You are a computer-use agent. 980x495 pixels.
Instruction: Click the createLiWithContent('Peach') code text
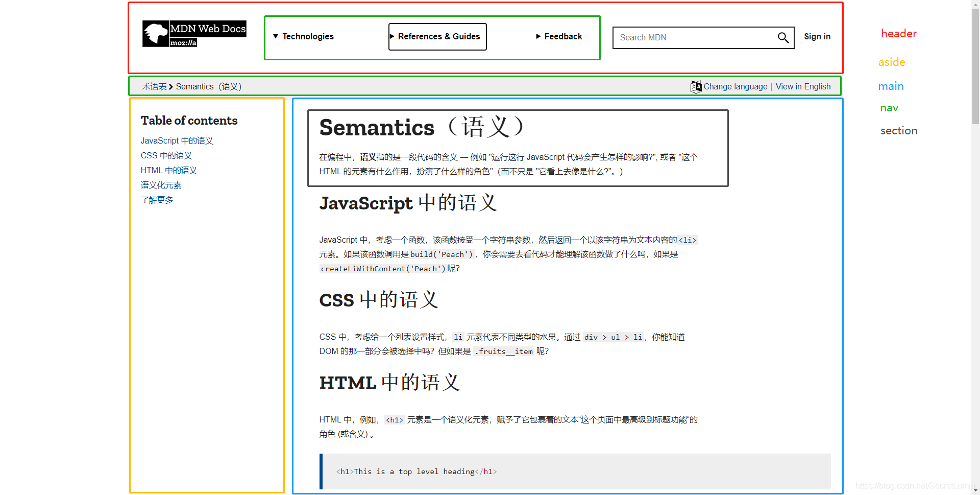[x=383, y=268]
